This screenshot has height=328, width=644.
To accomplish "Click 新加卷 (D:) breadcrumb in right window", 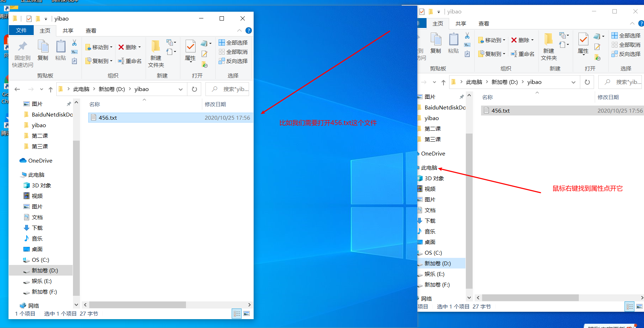I will pos(505,82).
